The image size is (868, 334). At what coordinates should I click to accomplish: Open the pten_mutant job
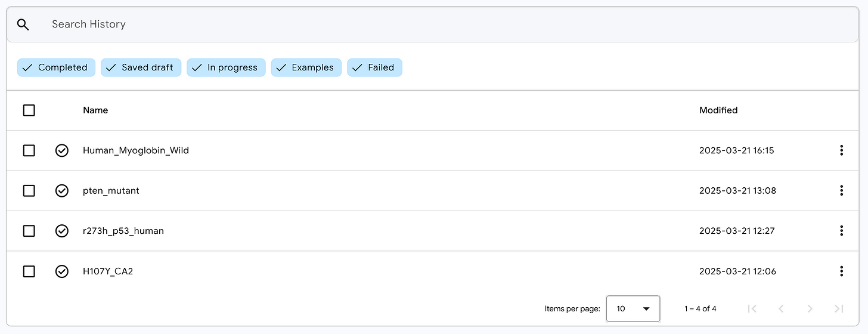111,191
